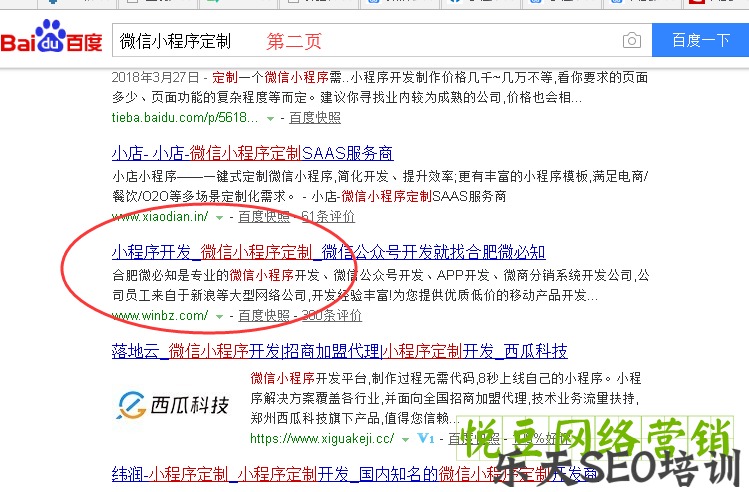The width and height of the screenshot is (749, 492).
Task: Open 61条评价 reviews link
Action: coord(328,217)
